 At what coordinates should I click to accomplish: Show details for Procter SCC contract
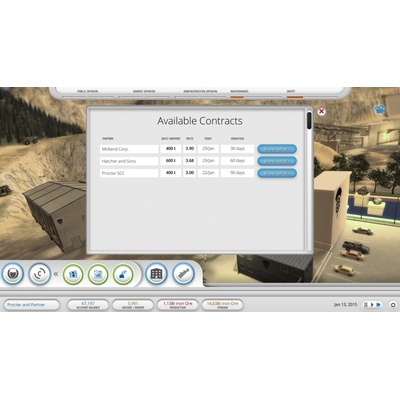click(277, 173)
